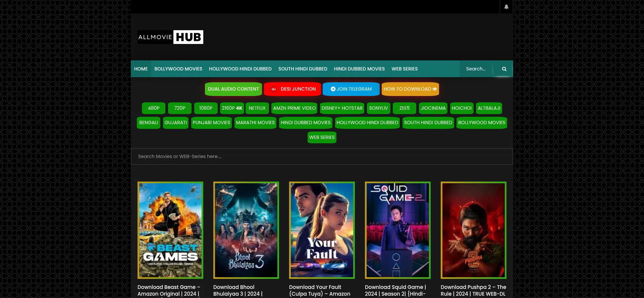The height and width of the screenshot is (298, 644).
Task: Open the AllMovieHub logo homepage
Action: click(x=170, y=37)
